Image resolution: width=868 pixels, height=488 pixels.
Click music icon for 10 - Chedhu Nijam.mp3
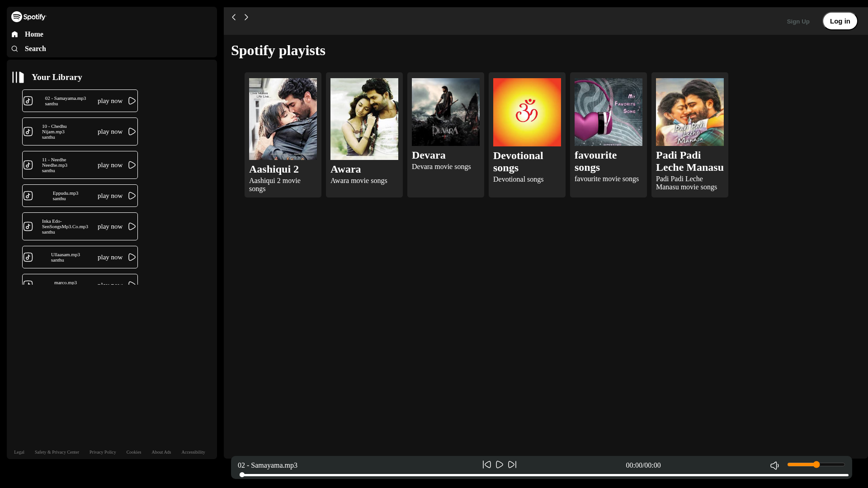[28, 131]
